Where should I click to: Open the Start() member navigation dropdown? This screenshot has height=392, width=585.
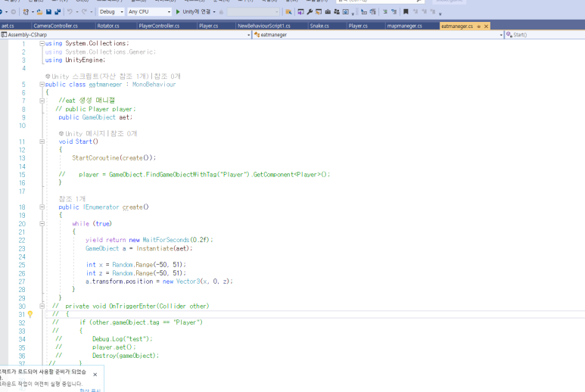click(x=545, y=35)
